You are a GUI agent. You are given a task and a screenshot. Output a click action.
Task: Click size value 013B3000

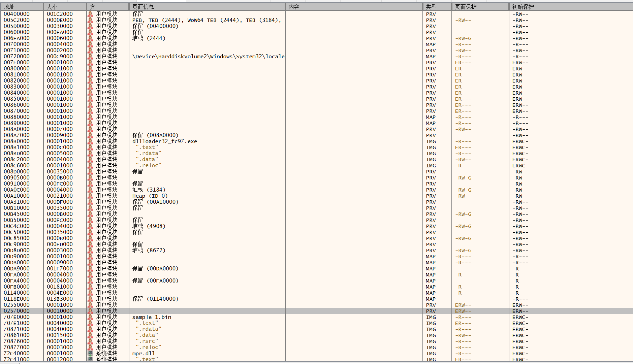[60, 299]
